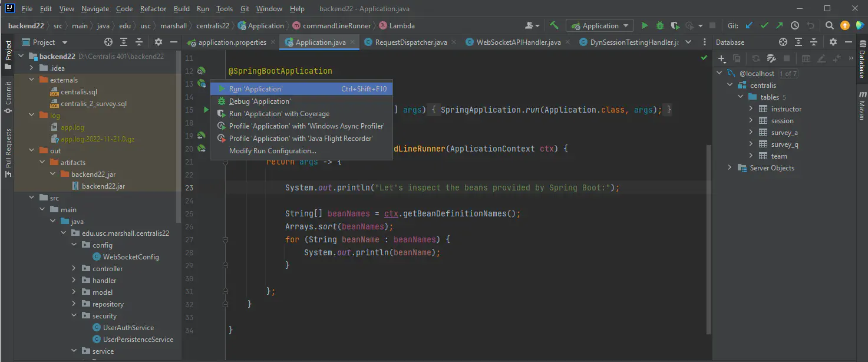Choose Profile with 'Java Flight Recorder'

302,139
